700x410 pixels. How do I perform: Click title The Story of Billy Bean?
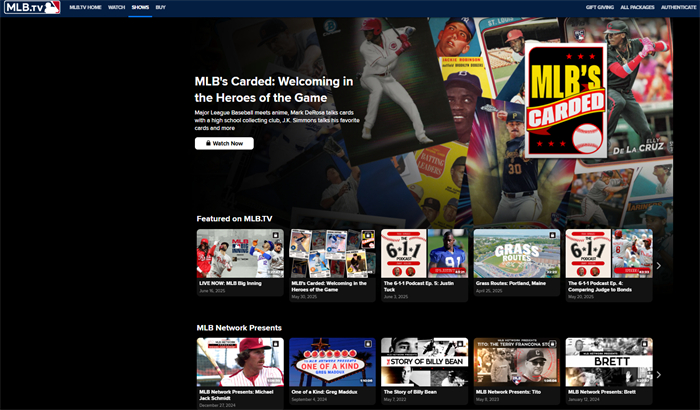(410, 392)
